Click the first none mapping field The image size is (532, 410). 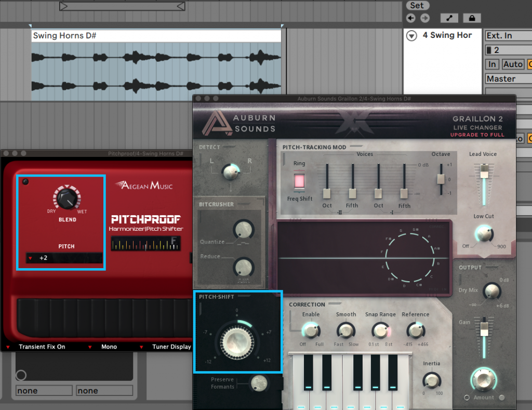pos(44,390)
